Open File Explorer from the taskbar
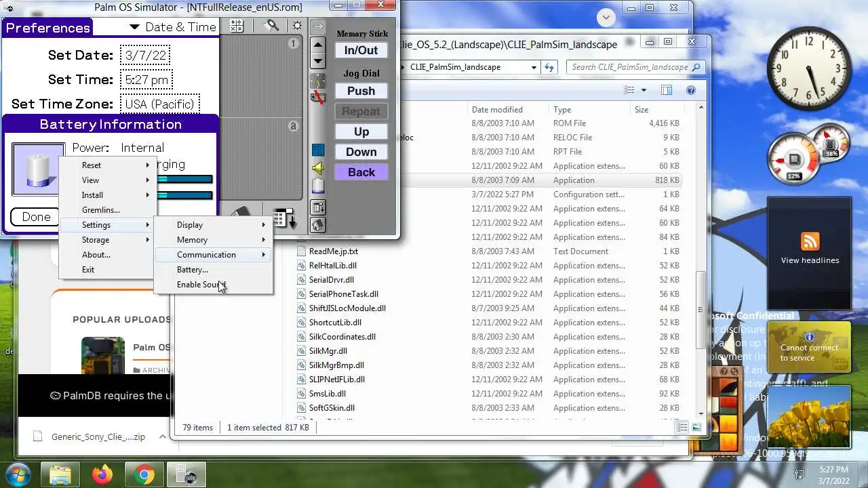 [60, 474]
